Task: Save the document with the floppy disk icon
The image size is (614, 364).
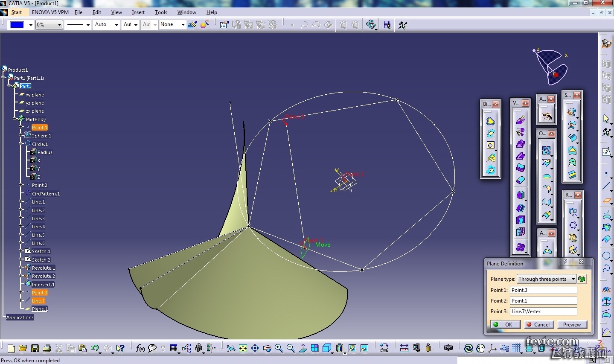Action: tap(35, 348)
